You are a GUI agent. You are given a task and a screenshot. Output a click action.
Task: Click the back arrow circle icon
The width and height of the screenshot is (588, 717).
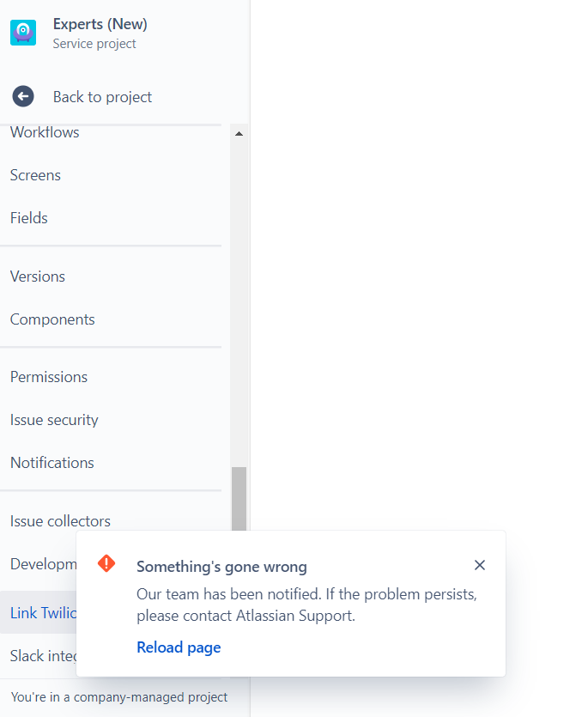(23, 96)
